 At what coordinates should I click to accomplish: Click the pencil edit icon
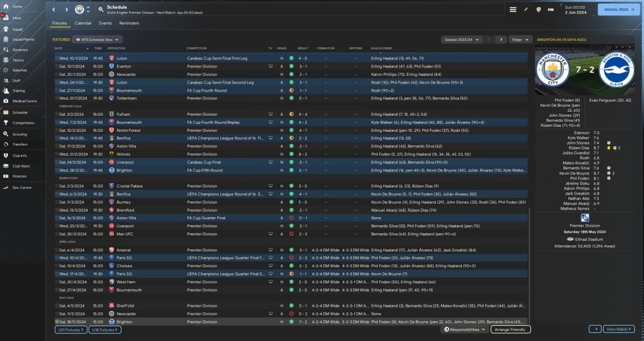pyautogui.click(x=526, y=10)
